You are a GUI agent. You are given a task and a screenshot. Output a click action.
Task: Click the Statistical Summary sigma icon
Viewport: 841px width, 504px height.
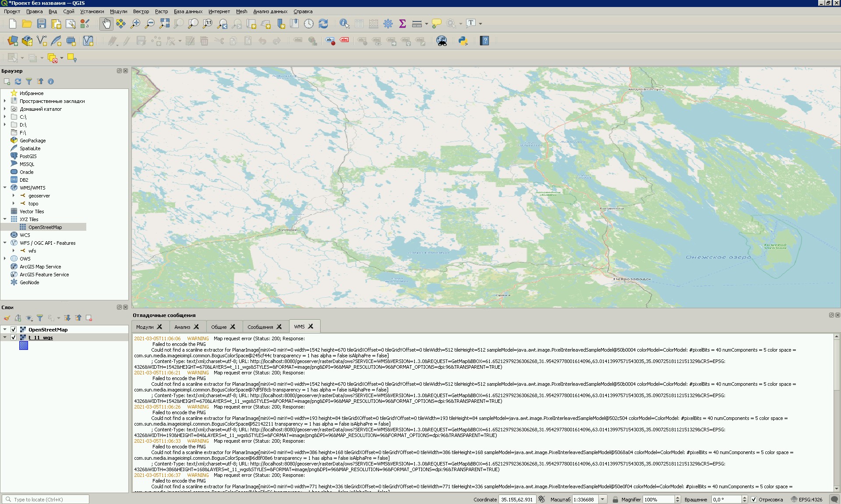403,24
